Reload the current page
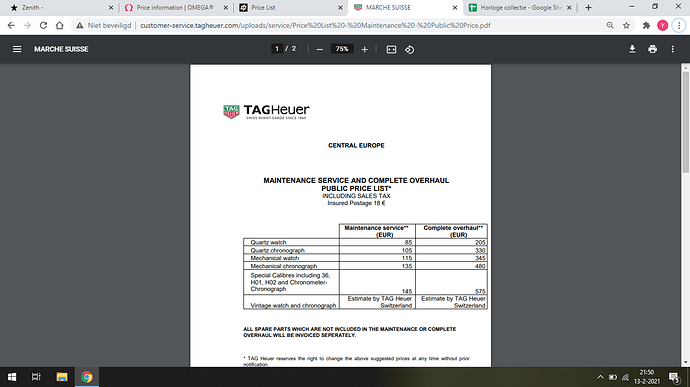The width and height of the screenshot is (690, 387). tap(43, 26)
